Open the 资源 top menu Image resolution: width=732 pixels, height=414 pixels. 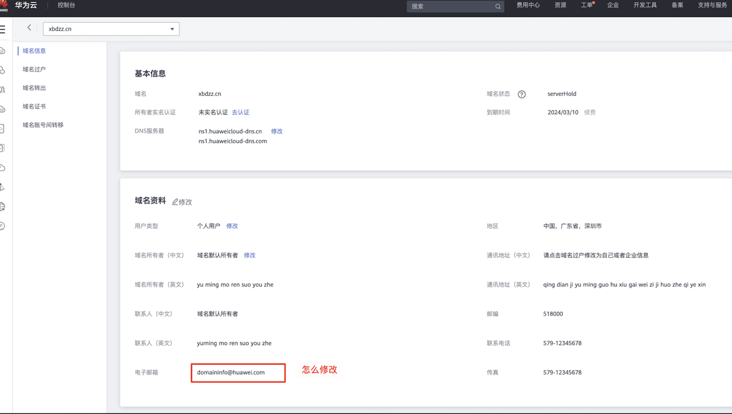pos(560,5)
